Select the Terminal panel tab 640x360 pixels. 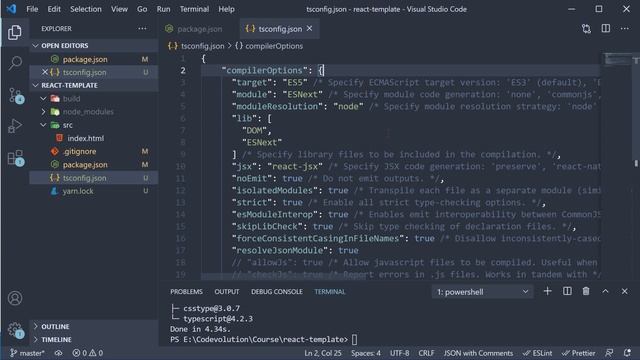(329, 292)
